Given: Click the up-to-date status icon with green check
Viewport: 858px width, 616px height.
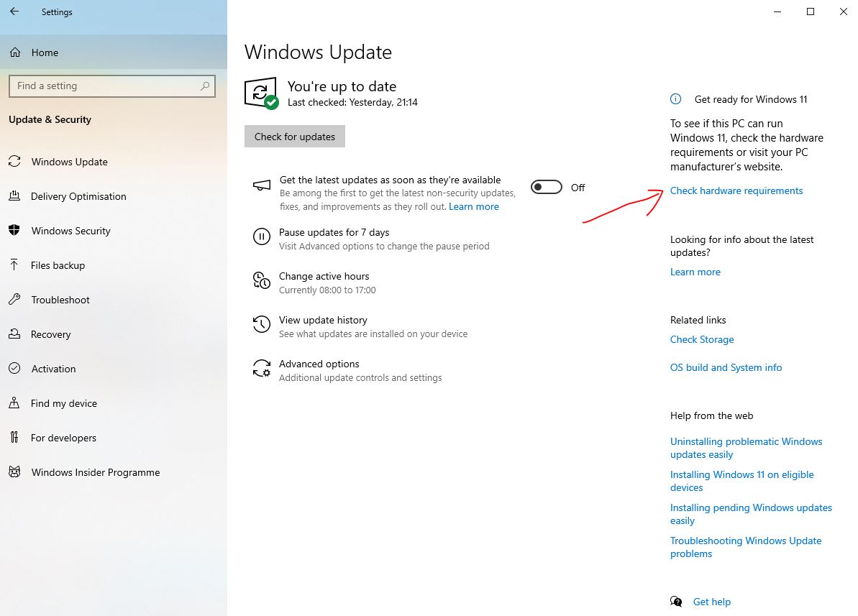Looking at the screenshot, I should pos(262,93).
